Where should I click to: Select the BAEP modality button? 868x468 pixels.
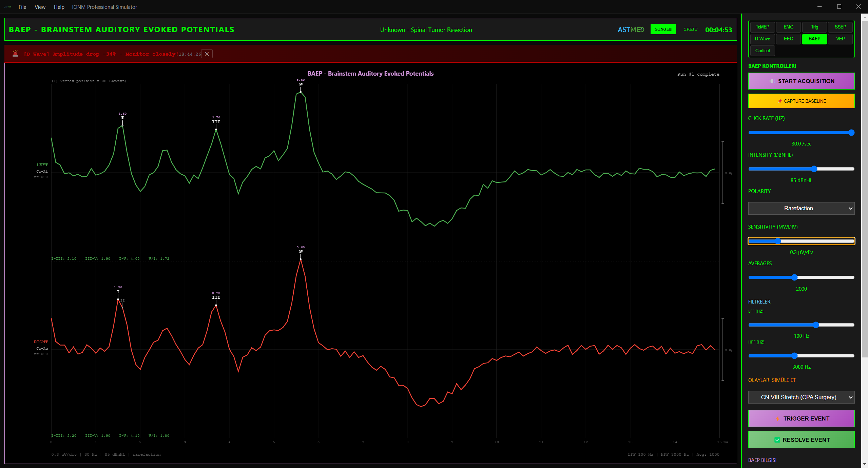point(814,39)
